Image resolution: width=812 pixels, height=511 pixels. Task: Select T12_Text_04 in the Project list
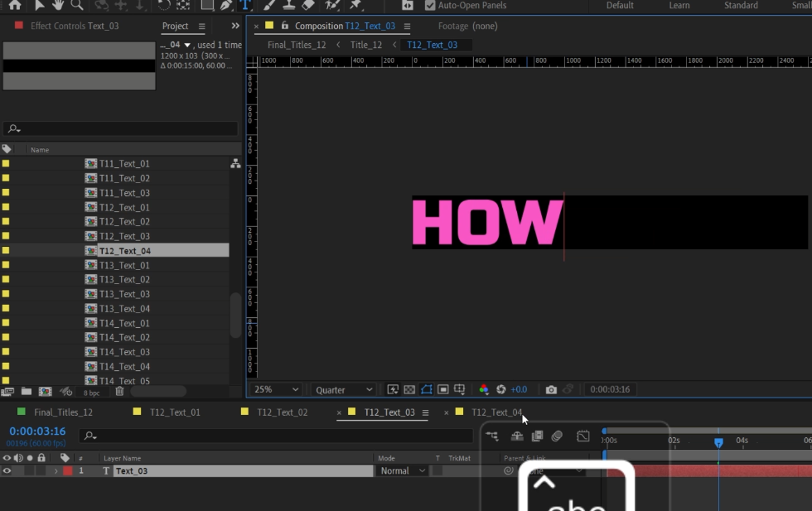[125, 251]
